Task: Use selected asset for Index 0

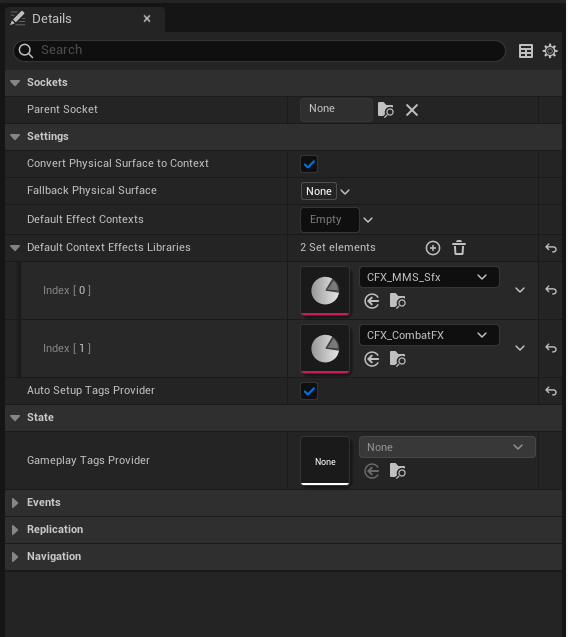Action: [372, 301]
